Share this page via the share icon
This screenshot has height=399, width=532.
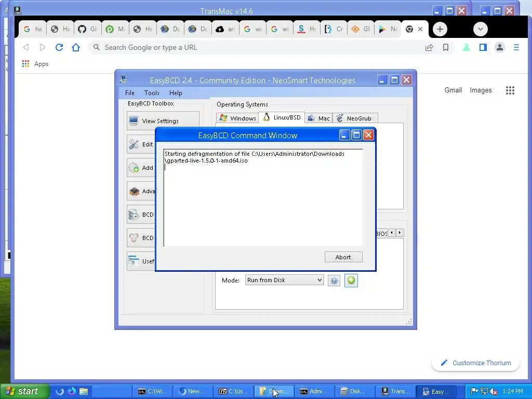429,47
